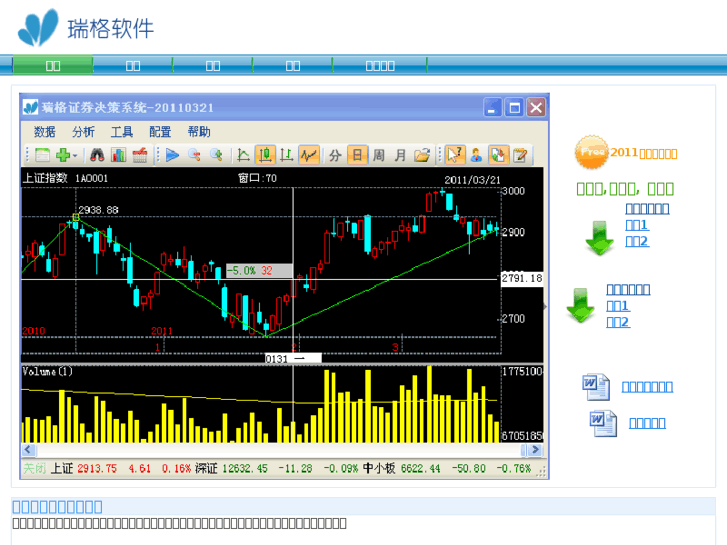
Task: Toggle the help cursor pointer button
Action: tap(455, 155)
